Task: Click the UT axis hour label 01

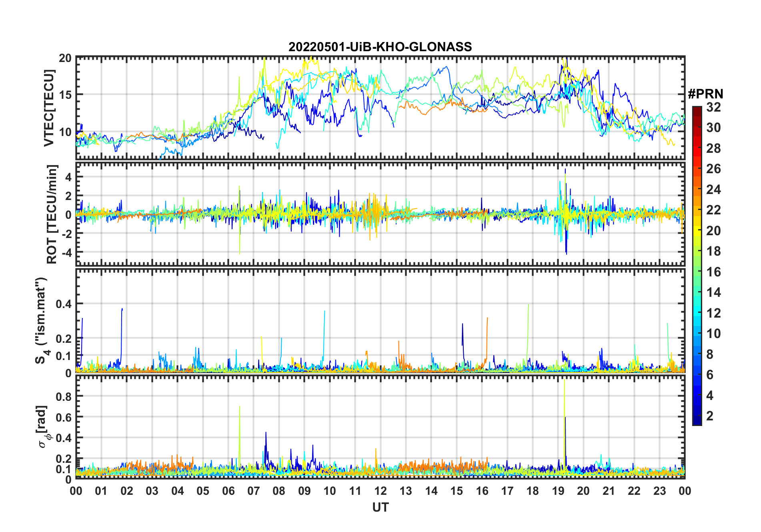Action: [x=101, y=491]
